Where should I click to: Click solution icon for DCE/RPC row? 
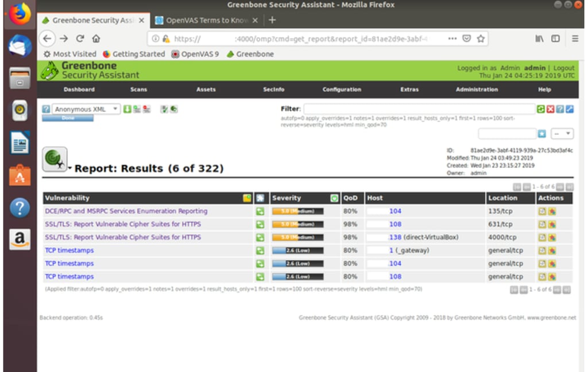(260, 211)
